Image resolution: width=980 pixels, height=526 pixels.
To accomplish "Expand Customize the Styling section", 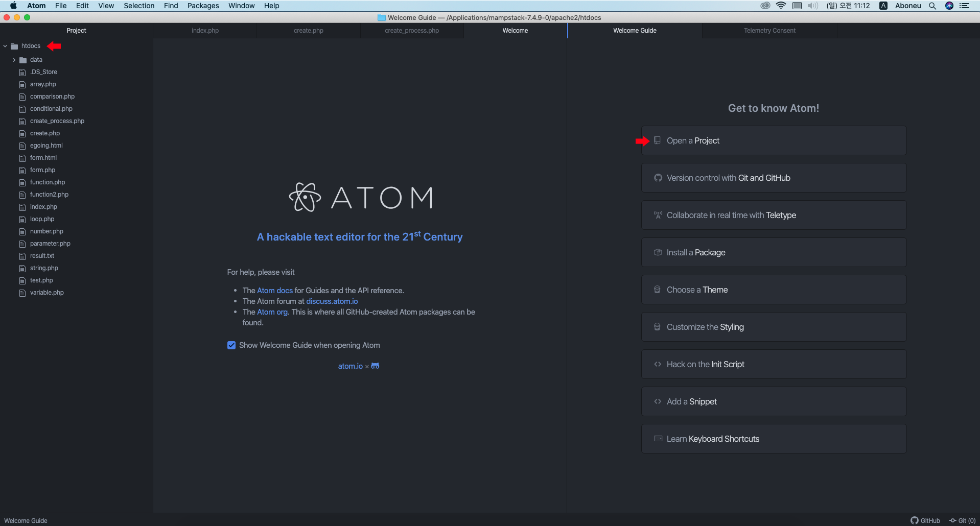I will point(774,327).
